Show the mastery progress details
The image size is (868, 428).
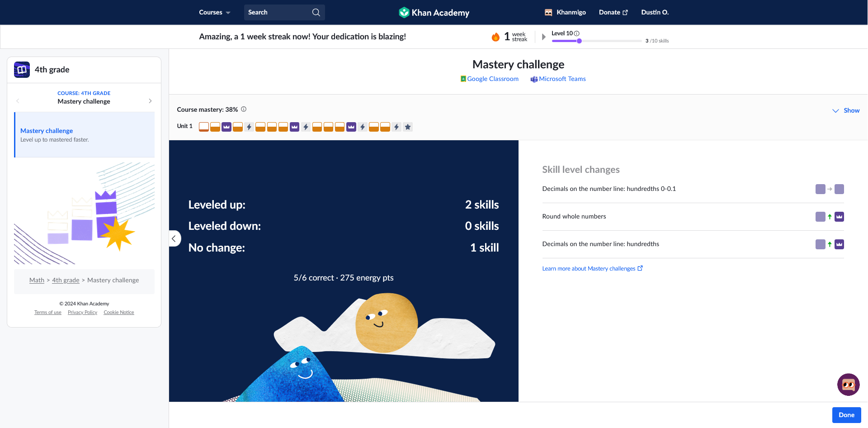pyautogui.click(x=846, y=110)
